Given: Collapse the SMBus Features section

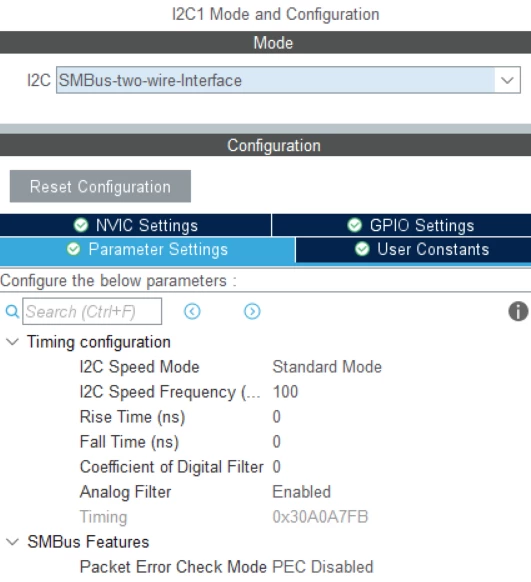Looking at the screenshot, I should coord(13,542).
